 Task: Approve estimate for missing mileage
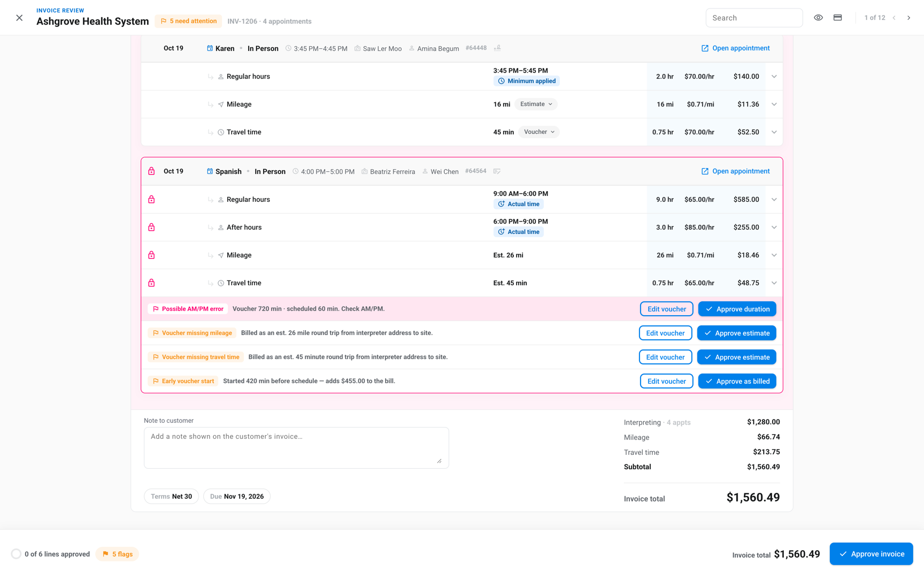coord(736,333)
